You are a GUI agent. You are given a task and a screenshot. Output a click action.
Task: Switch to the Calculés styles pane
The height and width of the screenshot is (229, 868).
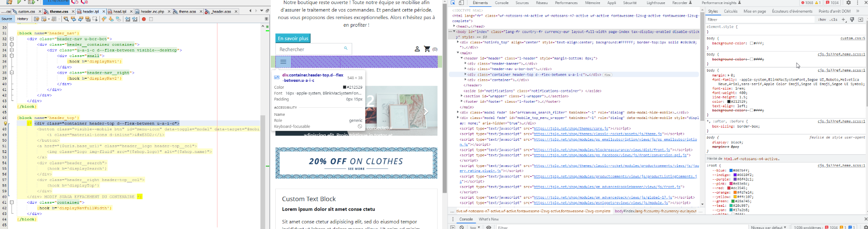(731, 11)
